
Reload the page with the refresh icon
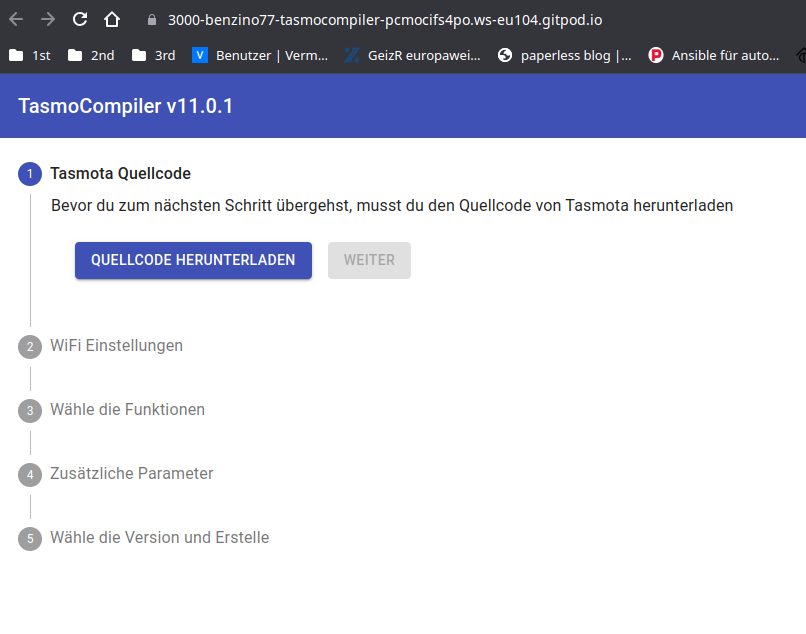pyautogui.click(x=80, y=20)
